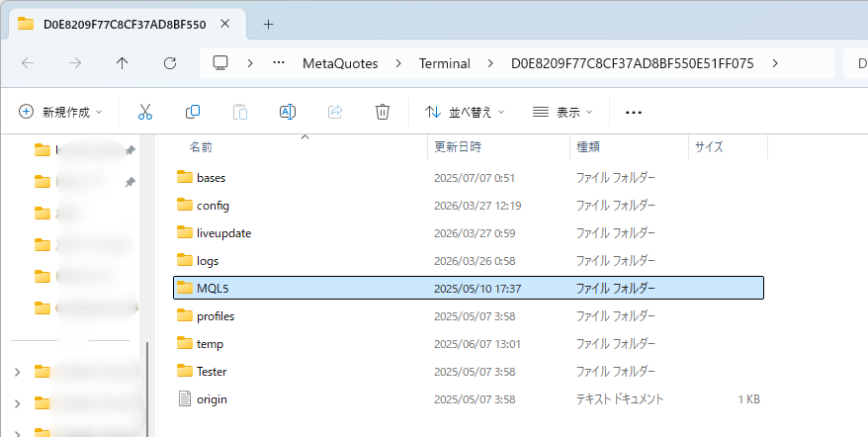This screenshot has height=437, width=868.
Task: Select the MQL5 folder name
Action: tap(213, 289)
